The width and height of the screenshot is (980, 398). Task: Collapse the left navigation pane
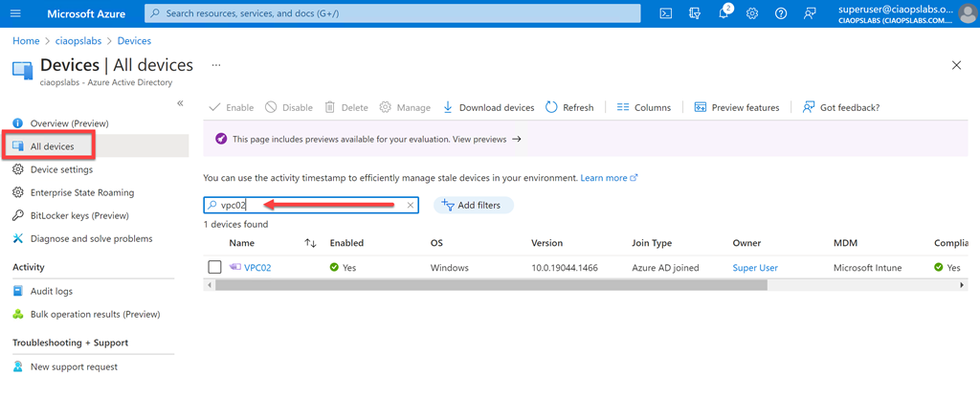pos(180,103)
